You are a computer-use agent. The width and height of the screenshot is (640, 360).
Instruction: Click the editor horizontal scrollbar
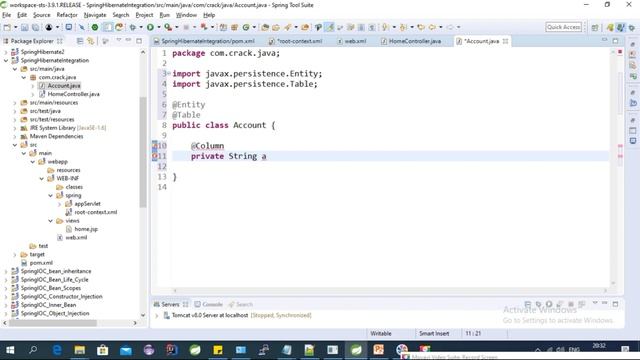[390, 291]
